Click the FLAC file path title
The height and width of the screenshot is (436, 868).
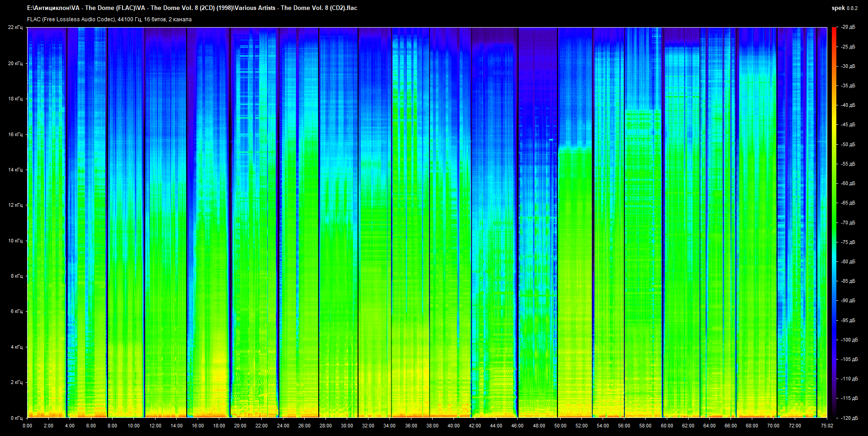[192, 8]
